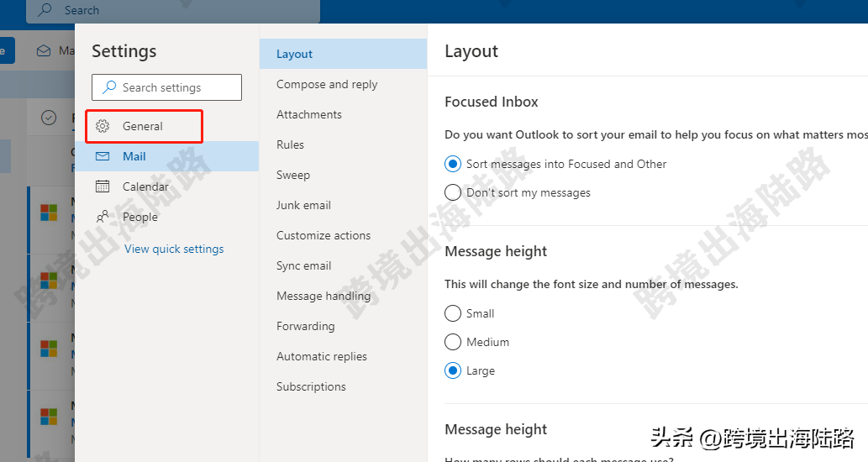Click the select-all circle check icon
The height and width of the screenshot is (462, 868).
point(49,118)
